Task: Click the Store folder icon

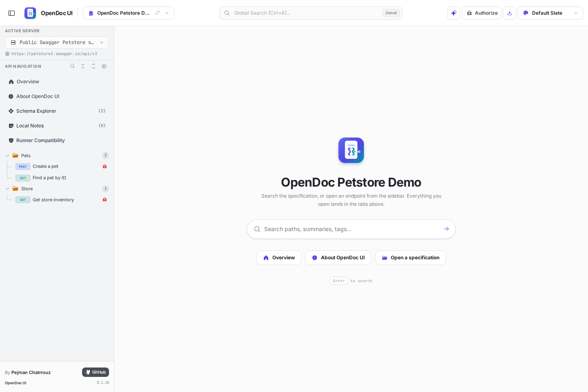Action: click(x=16, y=189)
